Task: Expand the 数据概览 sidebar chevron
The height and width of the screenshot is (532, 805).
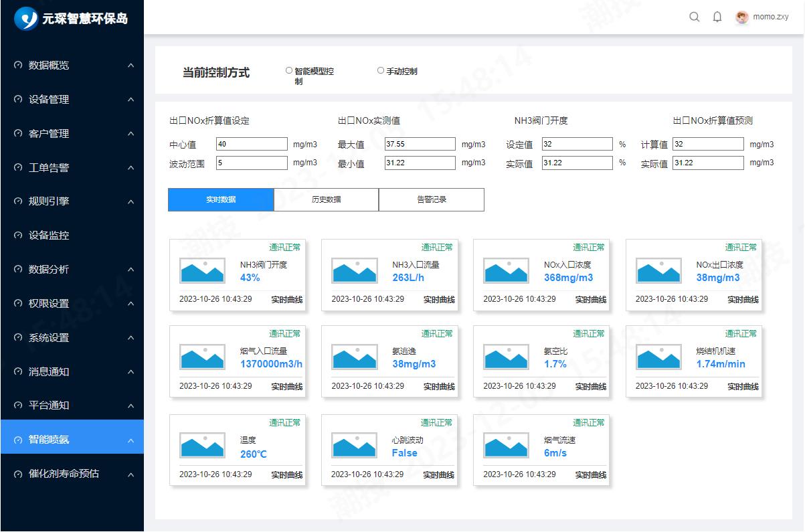Action: click(x=130, y=66)
